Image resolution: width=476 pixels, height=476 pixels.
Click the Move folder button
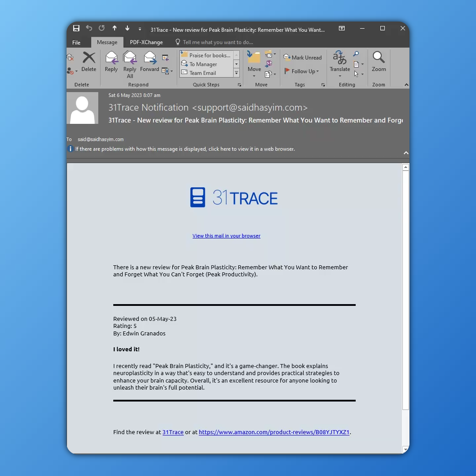254,64
